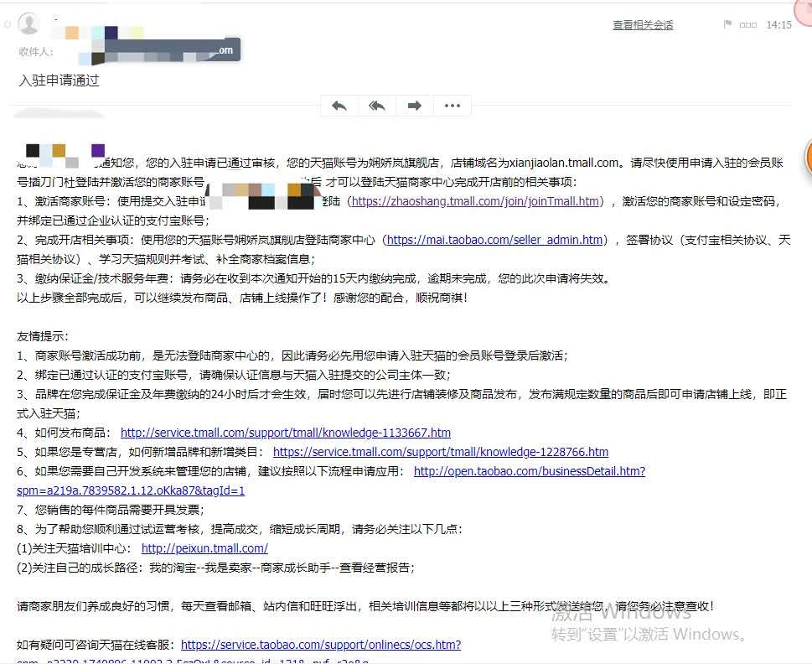Viewport: 812px width, 664px height.
Task: Open 查看相关会话 link
Action: pyautogui.click(x=643, y=25)
